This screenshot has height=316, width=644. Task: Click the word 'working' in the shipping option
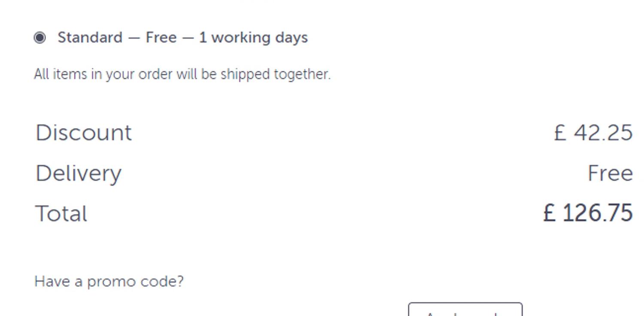(x=241, y=38)
